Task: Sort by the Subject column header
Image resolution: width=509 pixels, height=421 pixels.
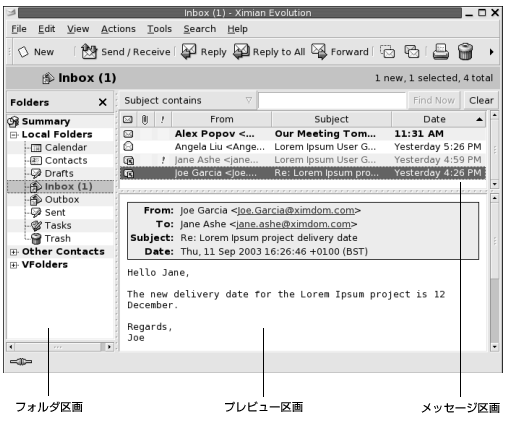Action: coord(331,119)
